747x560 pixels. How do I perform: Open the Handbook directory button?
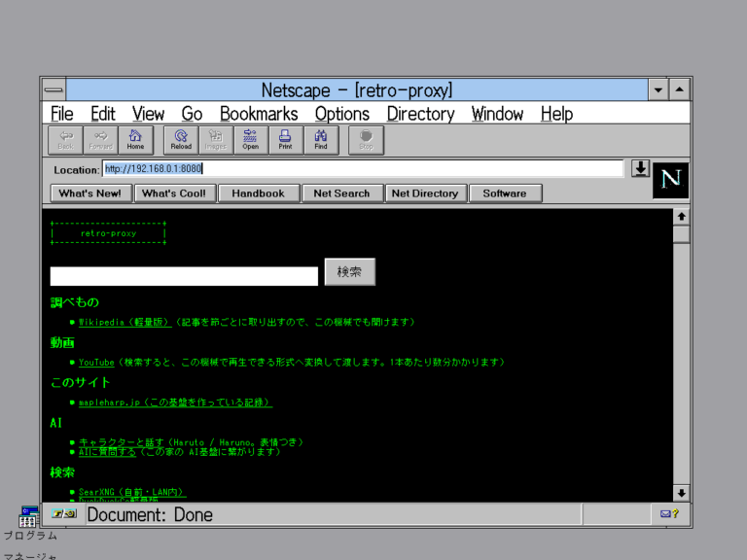[259, 193]
